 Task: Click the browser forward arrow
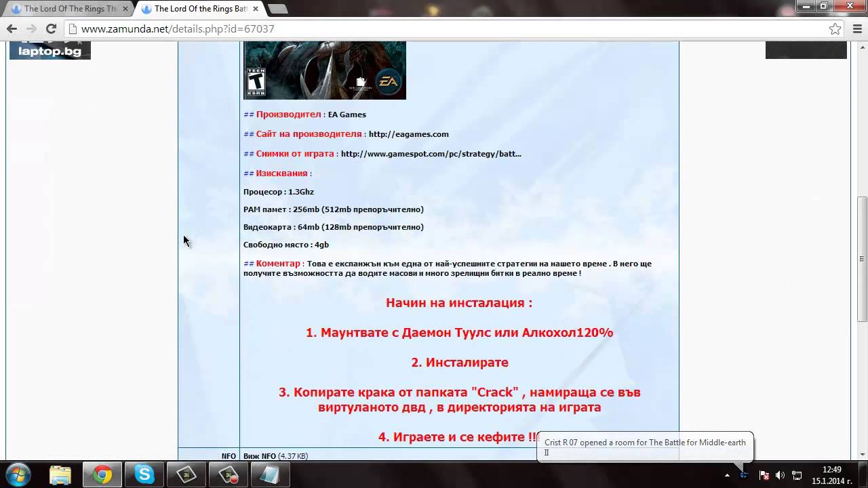coord(31,28)
